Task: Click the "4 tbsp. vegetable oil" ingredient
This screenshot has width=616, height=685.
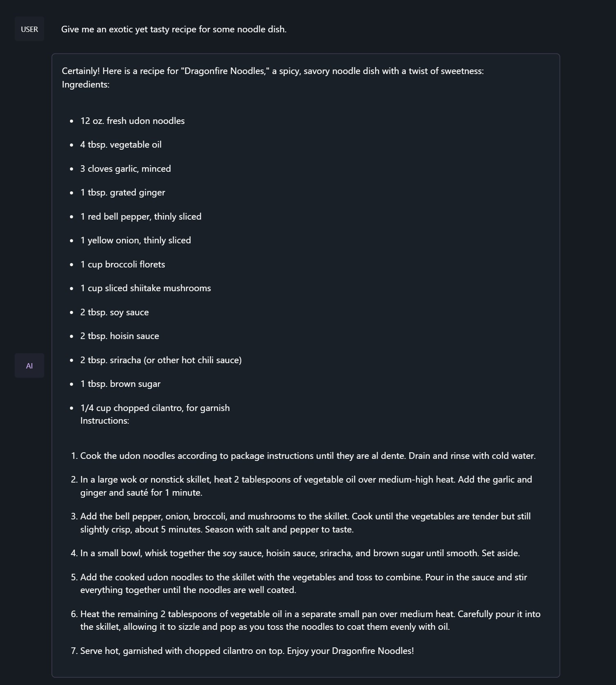Action: pos(121,145)
